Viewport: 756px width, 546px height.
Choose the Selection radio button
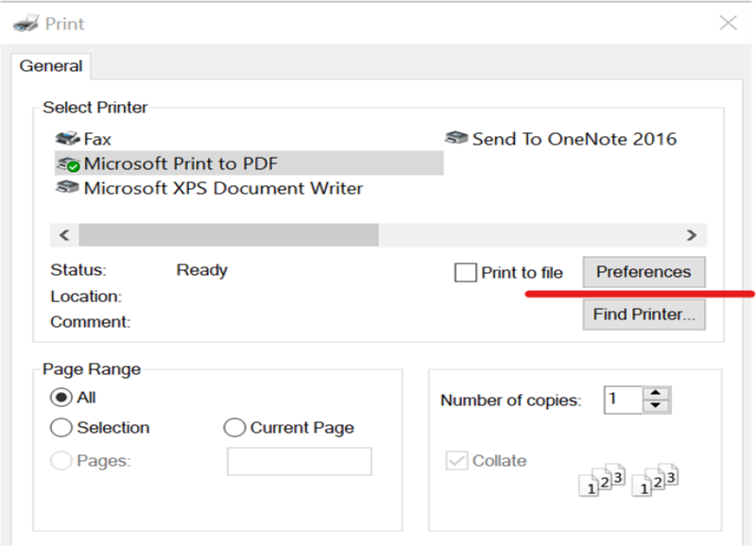coord(61,428)
